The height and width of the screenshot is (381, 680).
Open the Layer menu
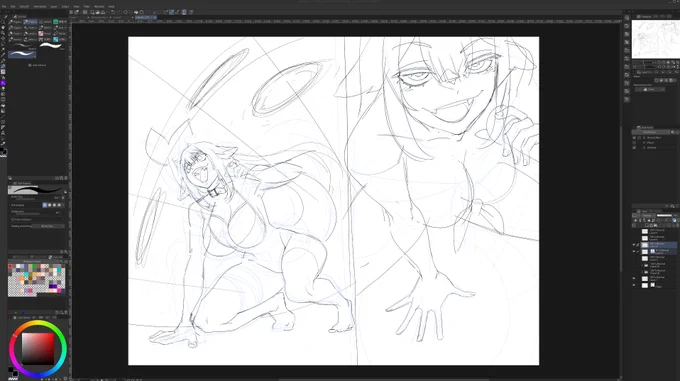pyautogui.click(x=54, y=7)
